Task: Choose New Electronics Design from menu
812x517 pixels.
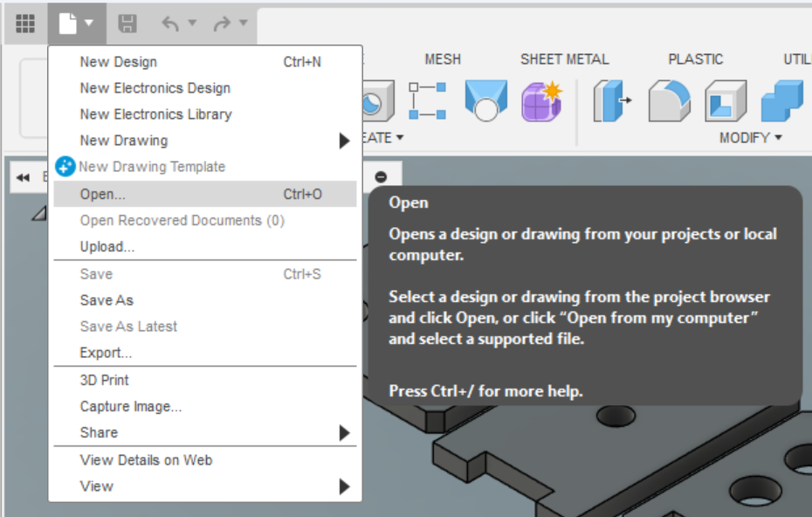Action: [155, 88]
